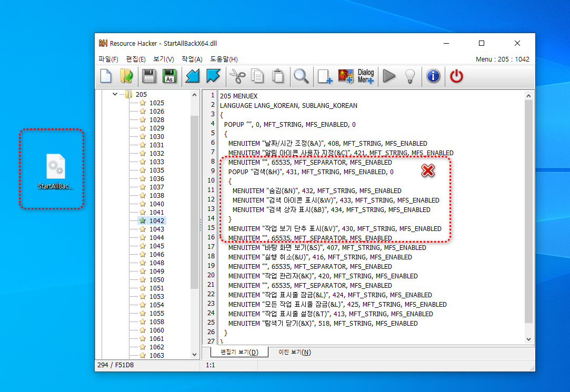
Task: Click the line '205 MENUEX' in editor
Action: (238, 96)
